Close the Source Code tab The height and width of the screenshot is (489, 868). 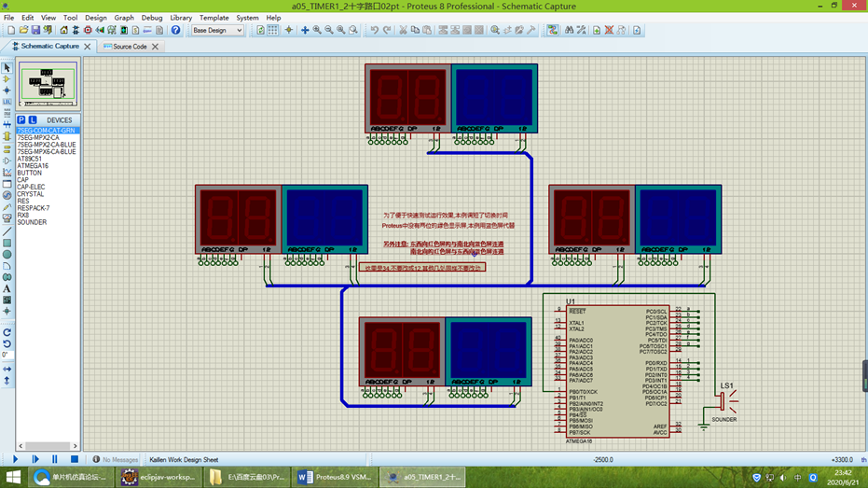click(x=155, y=47)
